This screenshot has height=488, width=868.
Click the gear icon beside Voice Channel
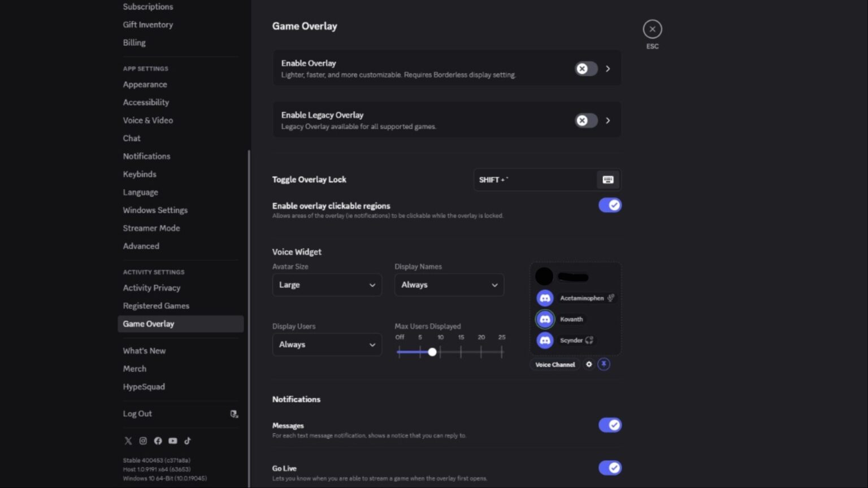point(589,364)
